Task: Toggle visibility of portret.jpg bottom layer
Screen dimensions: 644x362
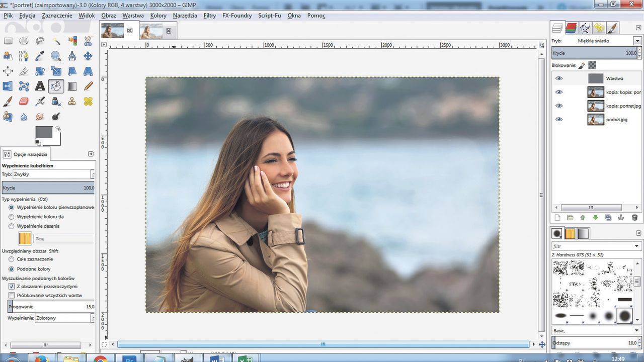Action: pos(559,119)
